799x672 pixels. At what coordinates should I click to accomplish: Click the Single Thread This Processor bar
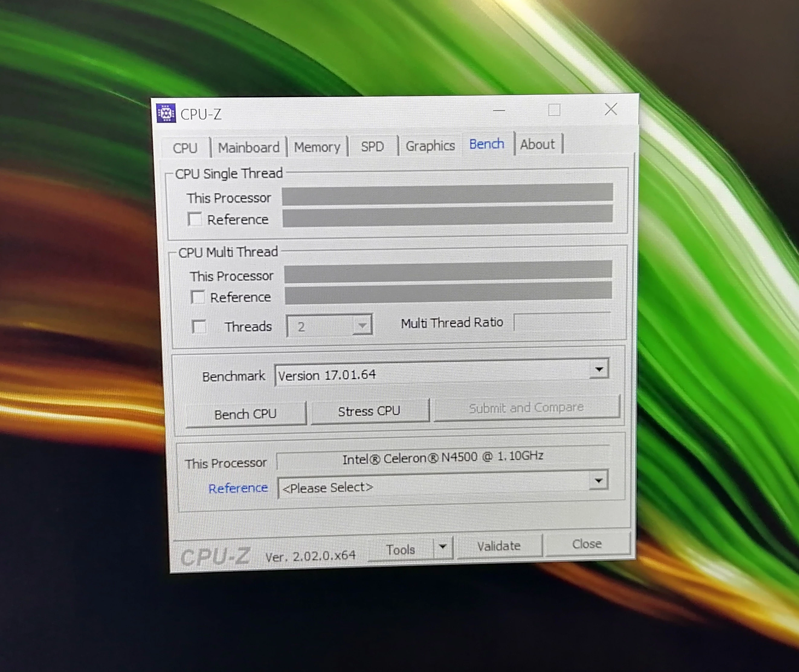[x=447, y=194]
